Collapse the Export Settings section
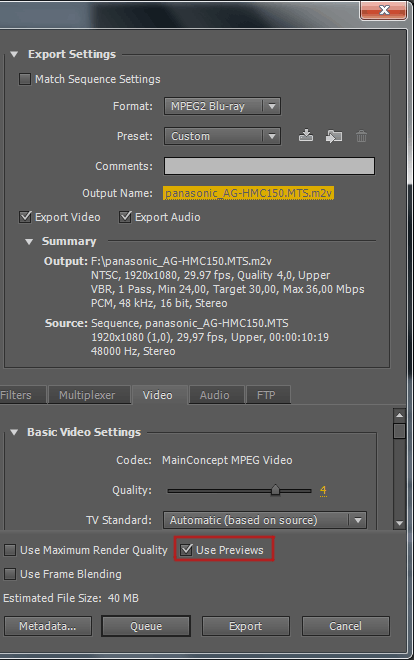The image size is (414, 660). point(14,54)
